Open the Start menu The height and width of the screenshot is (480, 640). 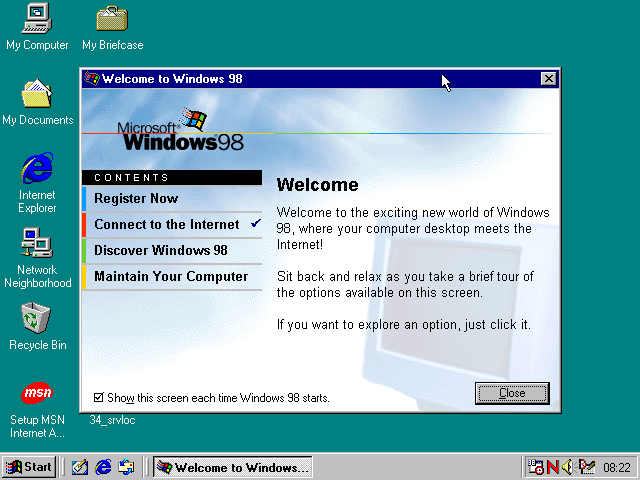(29, 467)
